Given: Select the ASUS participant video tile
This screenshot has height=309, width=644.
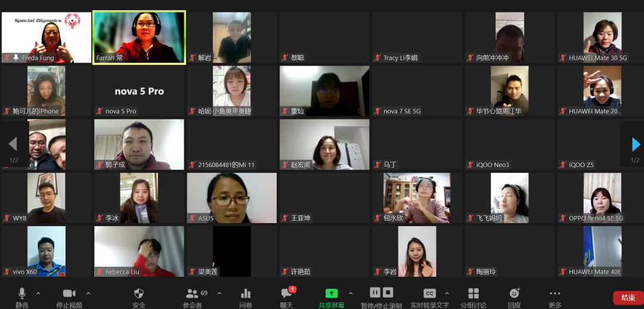Looking at the screenshot, I should point(231,198).
